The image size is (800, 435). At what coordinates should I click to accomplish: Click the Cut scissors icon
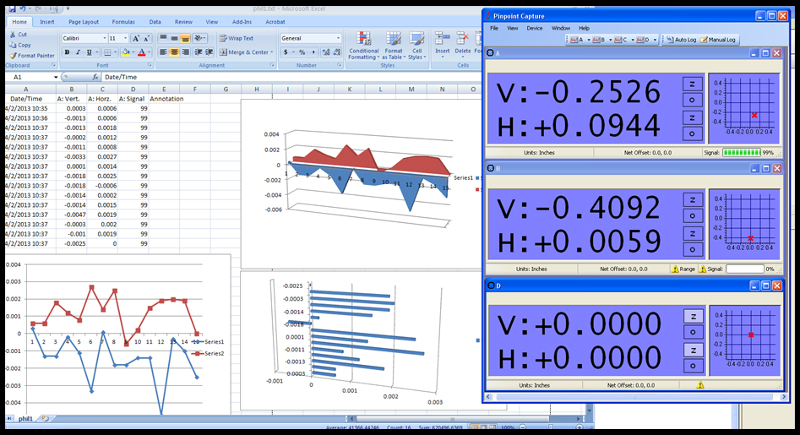[11, 35]
